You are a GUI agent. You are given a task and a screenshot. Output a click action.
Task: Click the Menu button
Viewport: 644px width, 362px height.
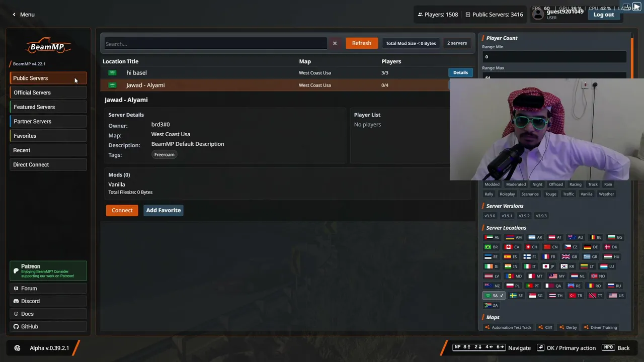pyautogui.click(x=24, y=15)
